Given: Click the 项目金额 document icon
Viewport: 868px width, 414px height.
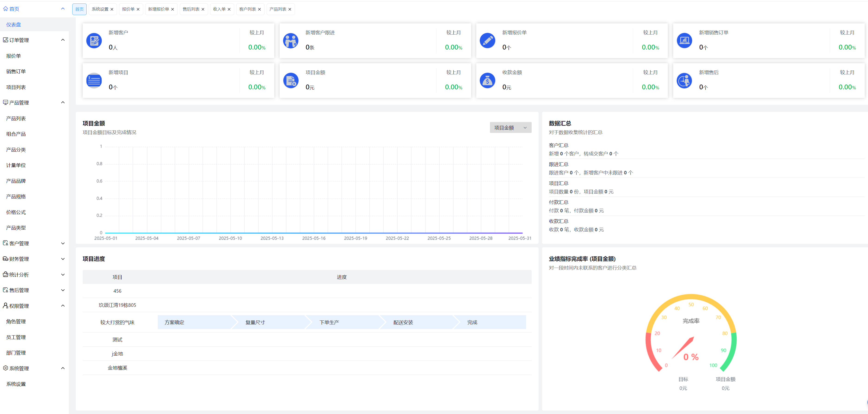Looking at the screenshot, I should (290, 81).
